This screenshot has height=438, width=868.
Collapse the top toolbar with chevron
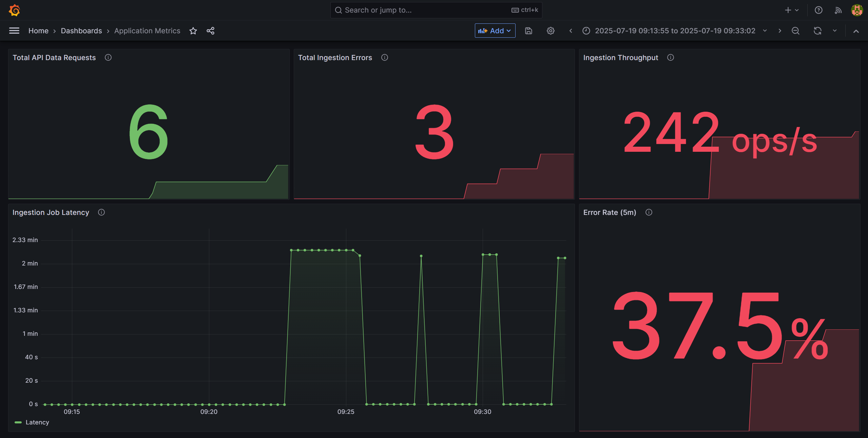[856, 31]
